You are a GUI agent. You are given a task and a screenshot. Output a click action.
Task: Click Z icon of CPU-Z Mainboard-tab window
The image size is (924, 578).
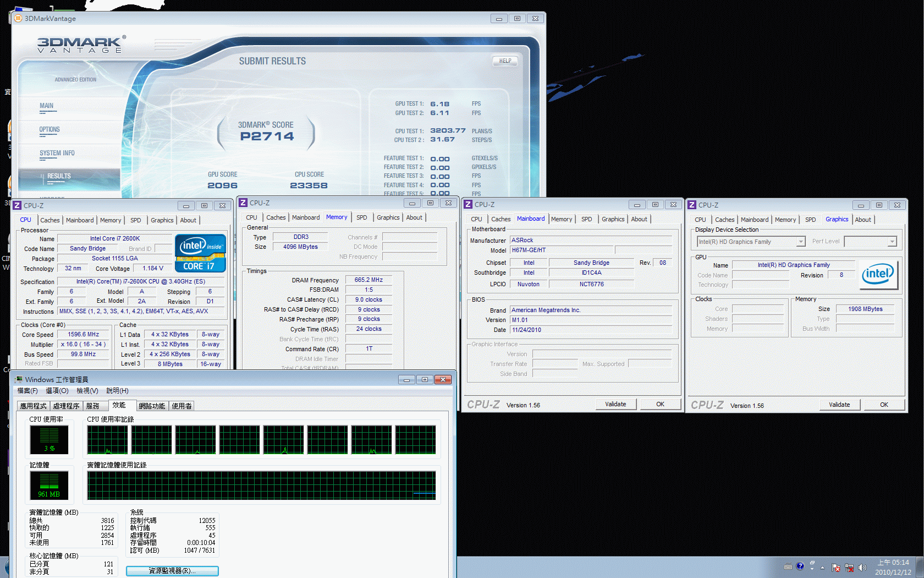coord(468,204)
